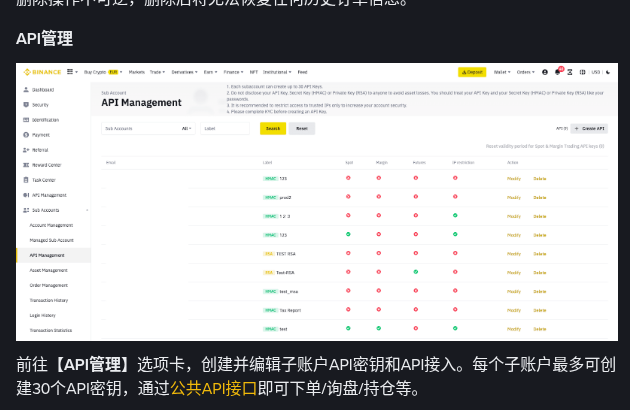630x410 pixels.
Task: Click the RSA badge of the TEST RSA key
Action: pos(268,254)
